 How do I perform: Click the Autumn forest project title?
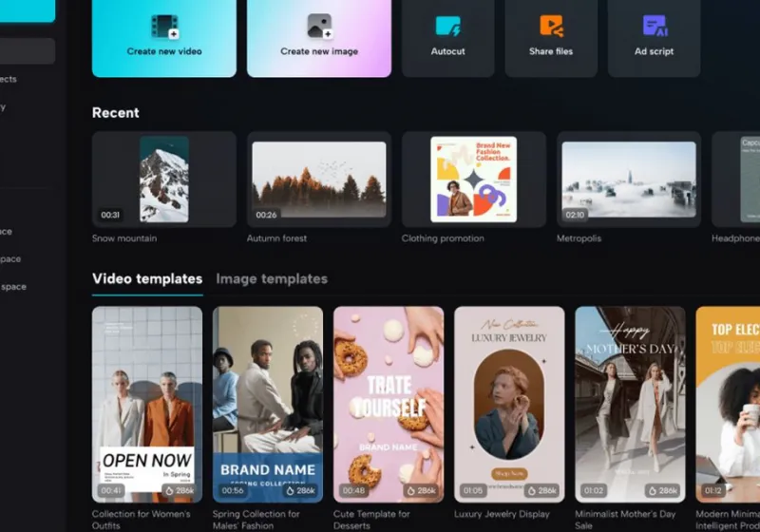276,238
